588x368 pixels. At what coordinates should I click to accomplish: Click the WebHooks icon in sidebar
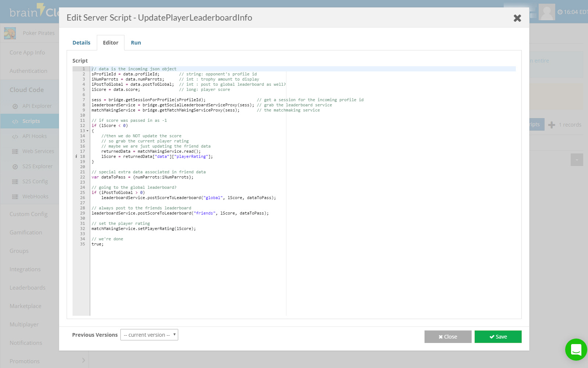coord(15,197)
